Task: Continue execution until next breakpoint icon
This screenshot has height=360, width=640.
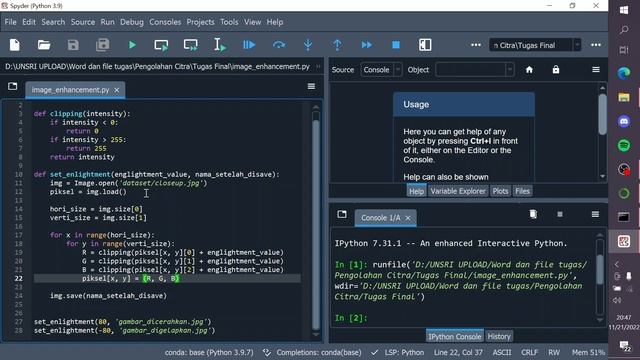Action: [x=367, y=45]
